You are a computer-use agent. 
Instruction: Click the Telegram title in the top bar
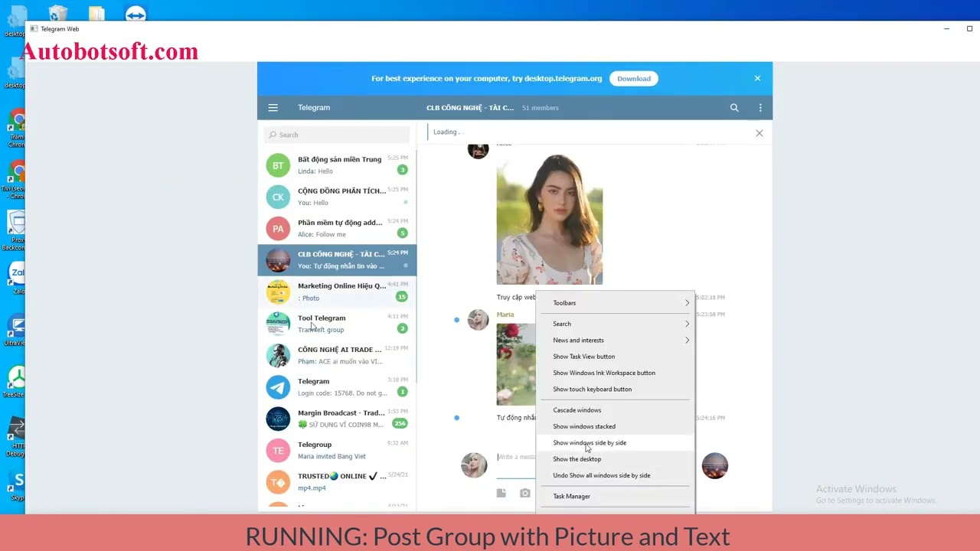point(314,108)
